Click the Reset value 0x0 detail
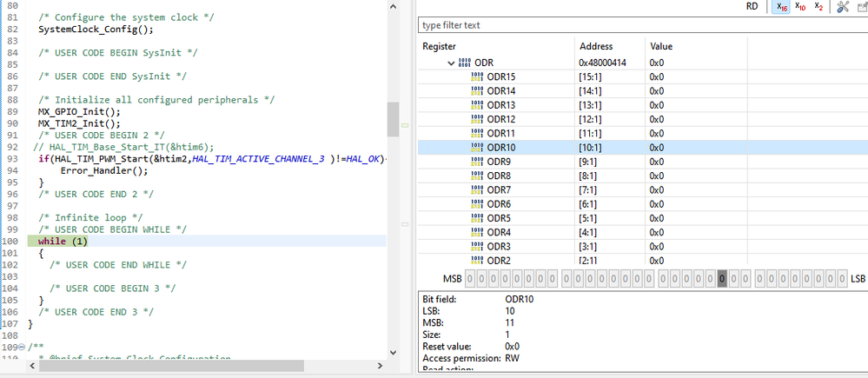Screen dimensions: 868x378 [x=512, y=347]
